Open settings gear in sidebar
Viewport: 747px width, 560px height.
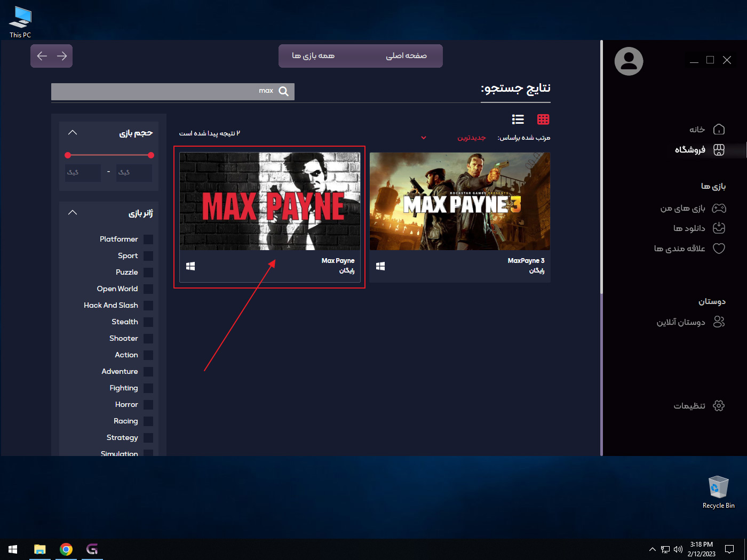[x=719, y=406]
